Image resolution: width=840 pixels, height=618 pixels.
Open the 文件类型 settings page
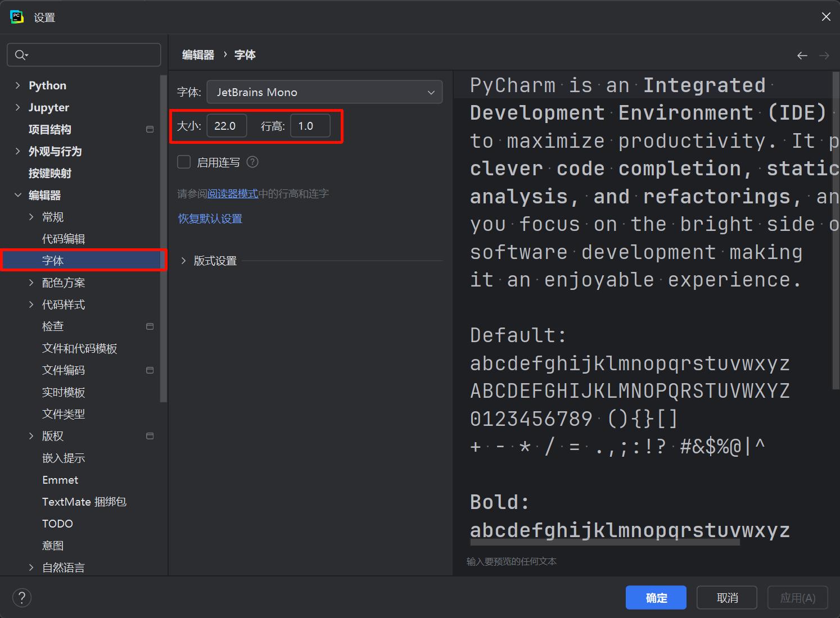64,414
